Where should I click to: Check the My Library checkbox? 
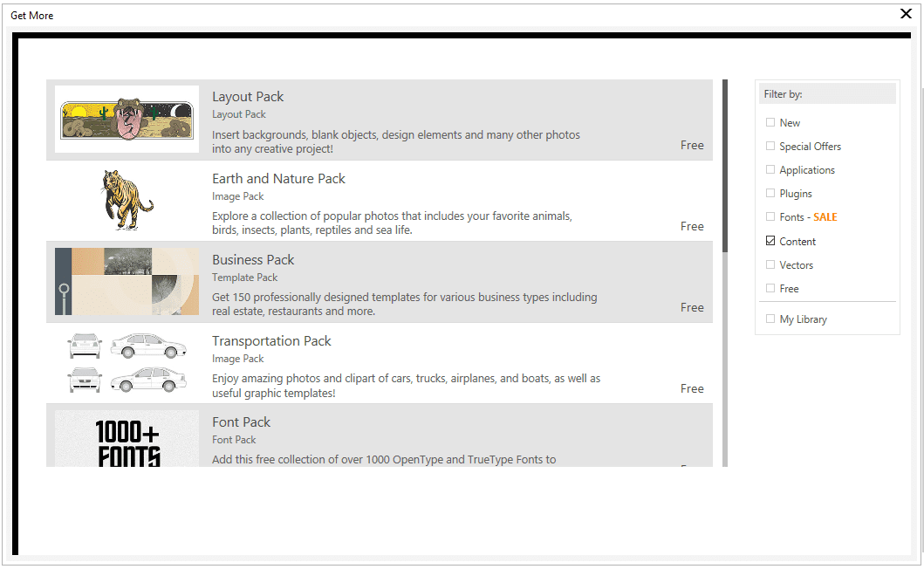(x=770, y=319)
